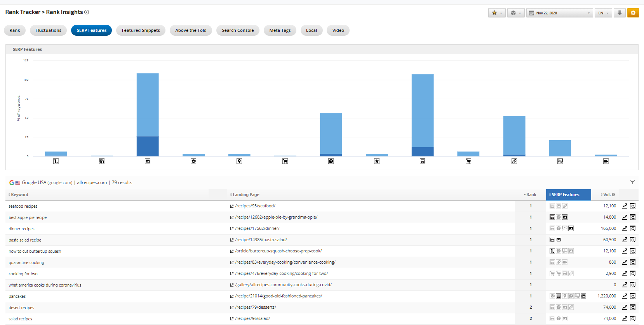Screen dimensions: 644x325
Task: Switch to the Featured Snippets tab
Action: click(141, 30)
